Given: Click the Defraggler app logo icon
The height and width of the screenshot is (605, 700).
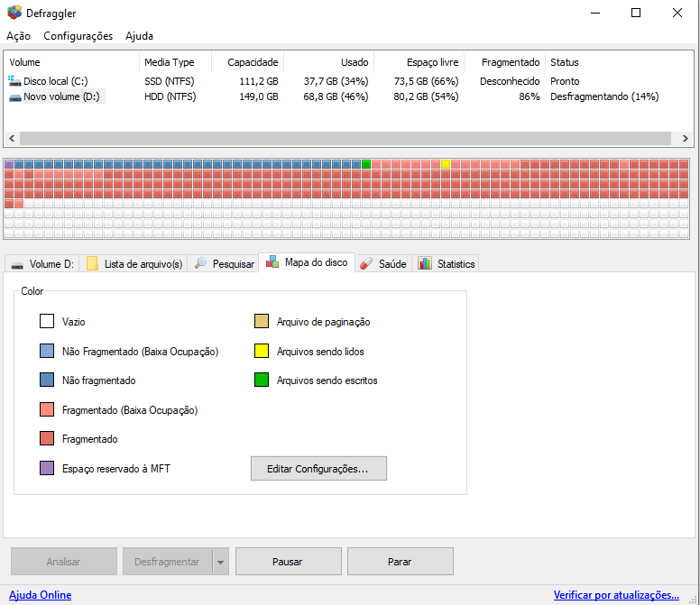Looking at the screenshot, I should (14, 13).
